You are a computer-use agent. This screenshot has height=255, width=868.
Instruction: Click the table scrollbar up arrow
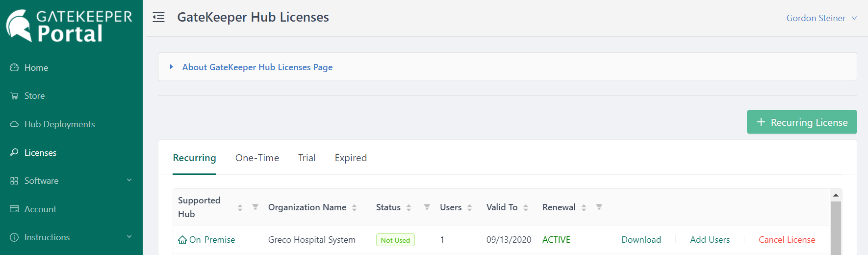click(x=836, y=195)
